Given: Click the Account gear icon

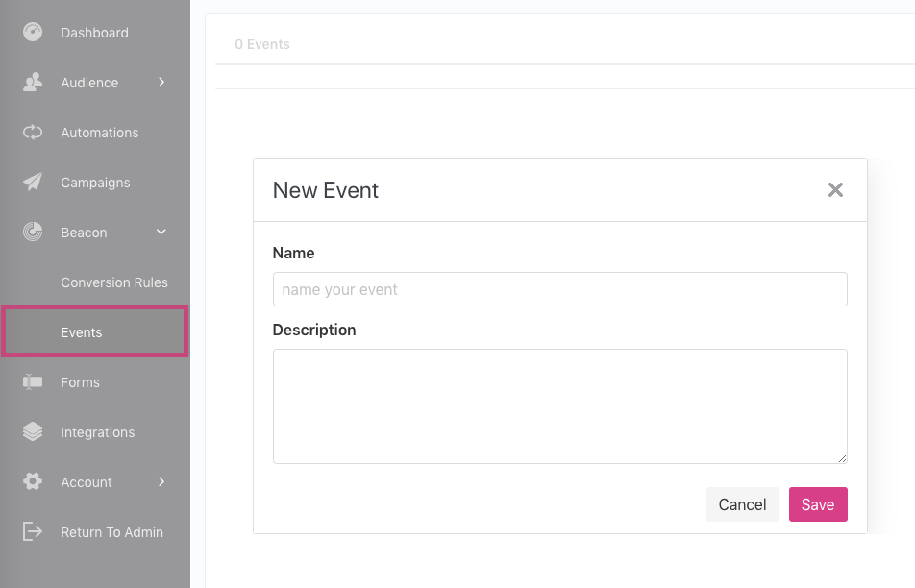Looking at the screenshot, I should pos(33,482).
